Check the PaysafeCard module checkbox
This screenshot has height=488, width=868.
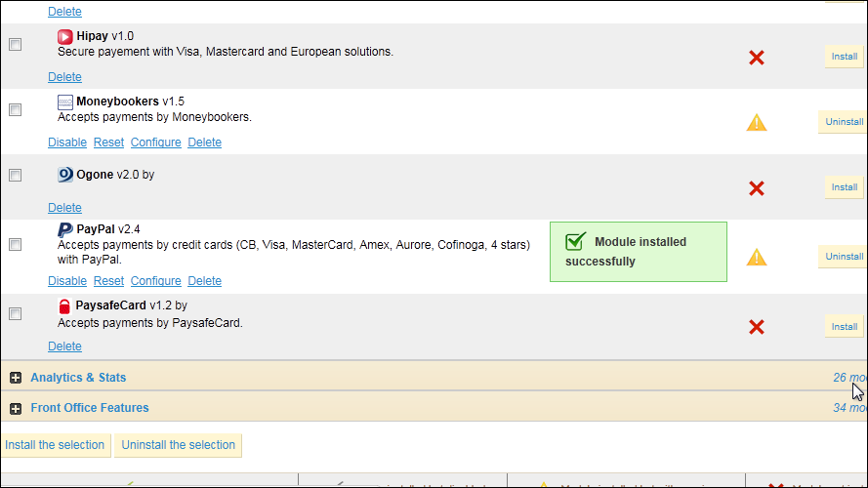15,314
